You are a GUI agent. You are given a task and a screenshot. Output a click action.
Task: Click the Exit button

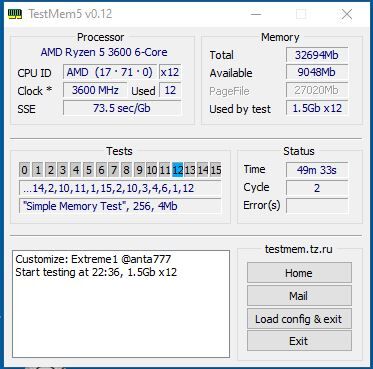coord(299,341)
